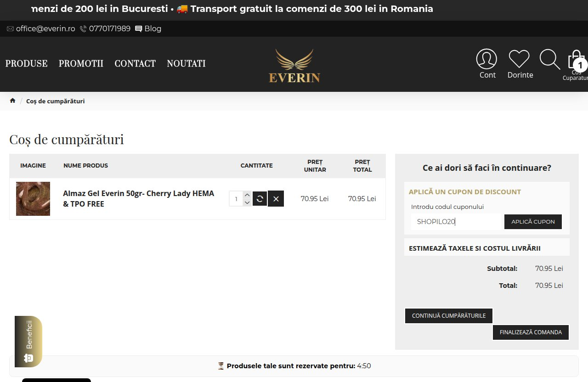Click Coș de cumpărături breadcrumb
Screen dimensions: 588x382
point(56,101)
